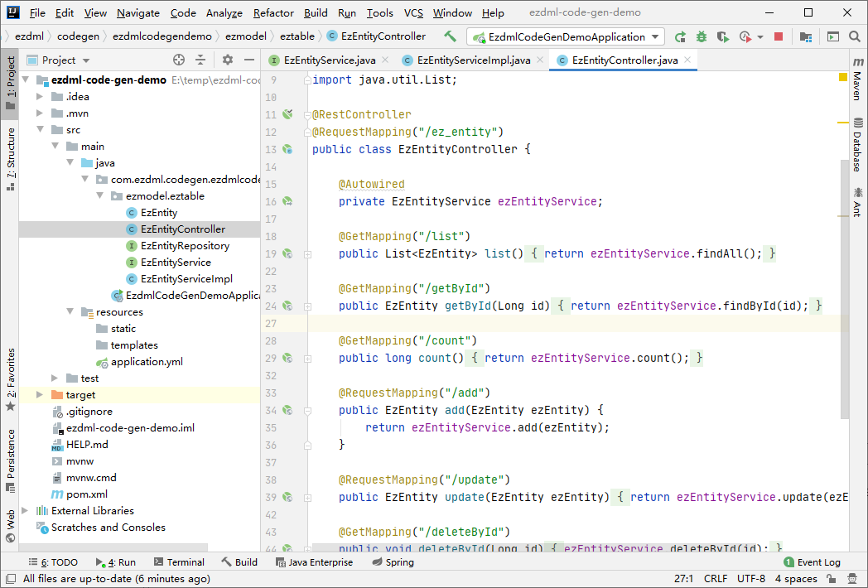Open Run Anything terminal icon in toolbar

(x=833, y=37)
